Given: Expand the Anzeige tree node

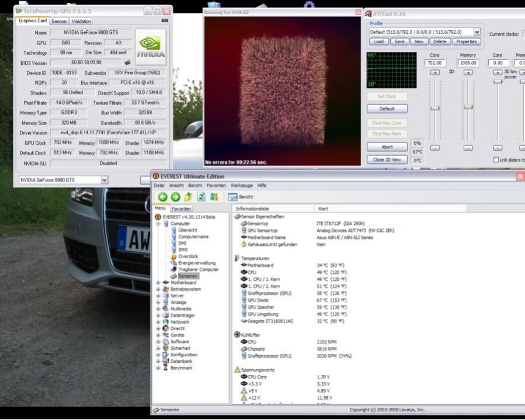Looking at the screenshot, I should pyautogui.click(x=158, y=302).
